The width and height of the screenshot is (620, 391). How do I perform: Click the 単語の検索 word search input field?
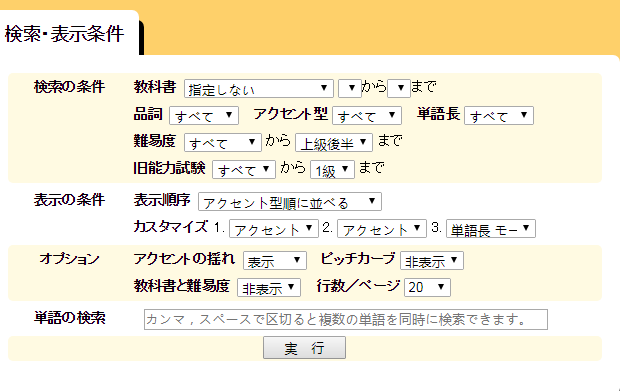point(346,319)
